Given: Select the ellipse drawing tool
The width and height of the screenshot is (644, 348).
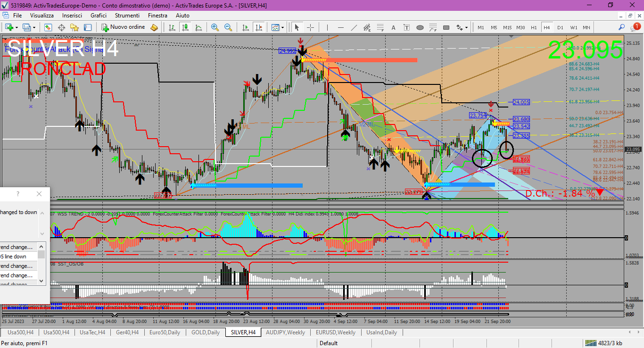Looking at the screenshot, I should point(420,27).
